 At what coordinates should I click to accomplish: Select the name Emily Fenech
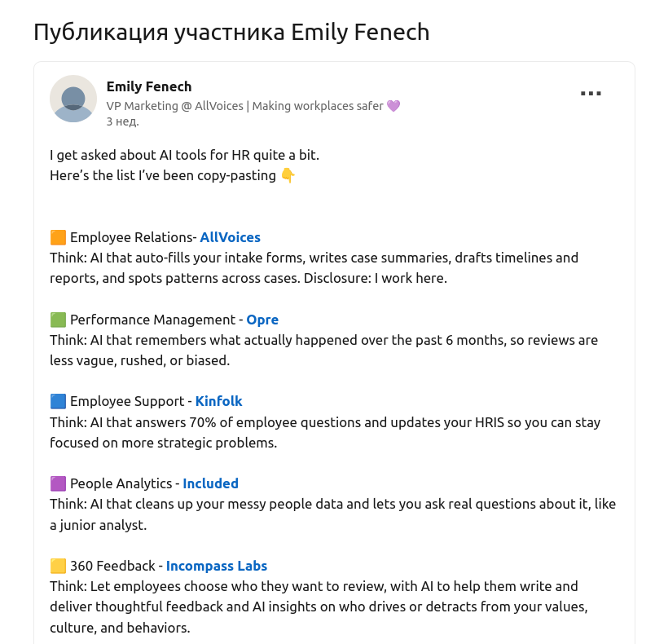tap(149, 86)
